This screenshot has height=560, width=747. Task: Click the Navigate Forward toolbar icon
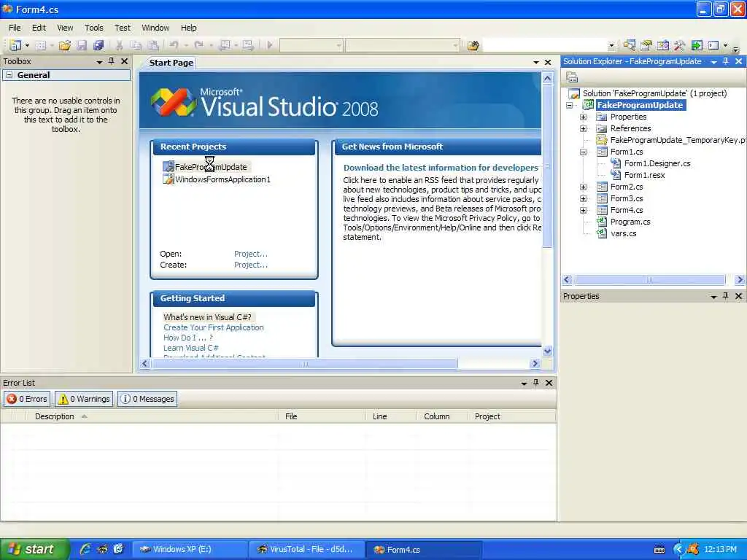point(248,45)
